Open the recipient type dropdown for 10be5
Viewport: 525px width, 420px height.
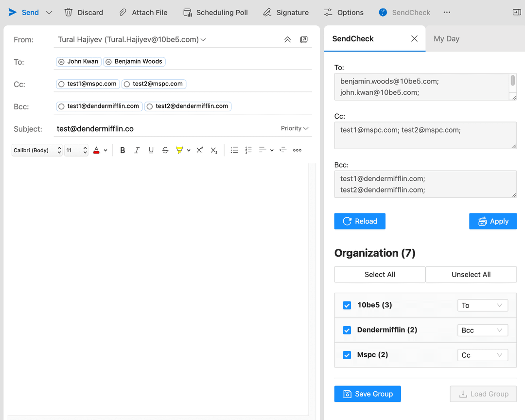point(482,305)
